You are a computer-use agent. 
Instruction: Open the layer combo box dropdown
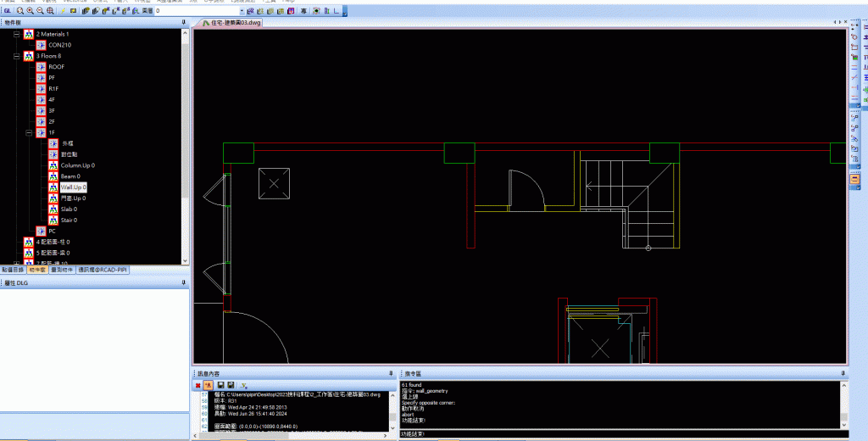[242, 11]
